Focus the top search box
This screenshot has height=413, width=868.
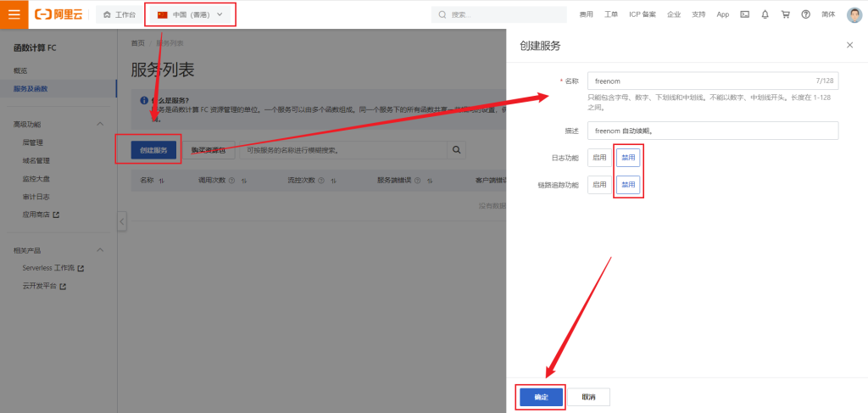coord(499,14)
